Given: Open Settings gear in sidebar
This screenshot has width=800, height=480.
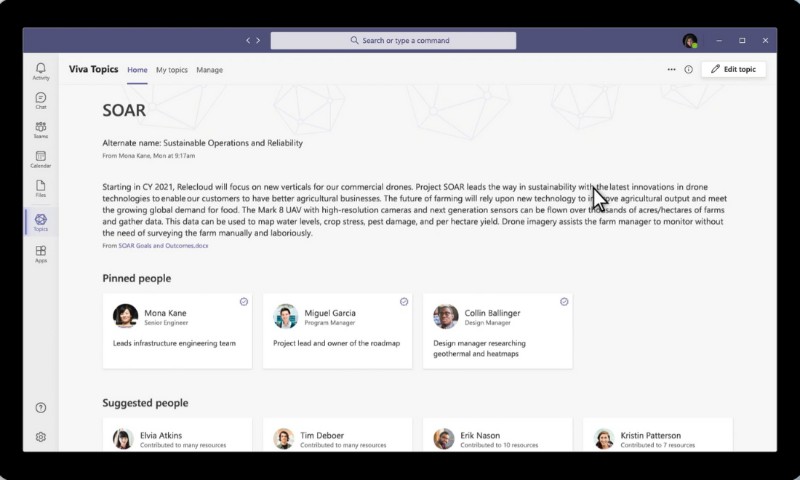Looking at the screenshot, I should pos(41,437).
